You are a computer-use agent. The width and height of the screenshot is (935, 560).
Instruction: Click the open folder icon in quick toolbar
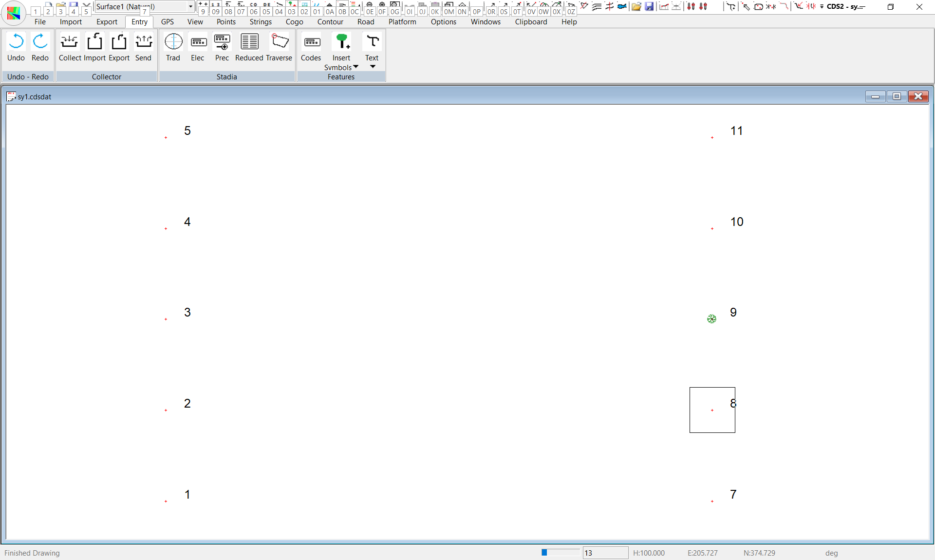click(636, 6)
